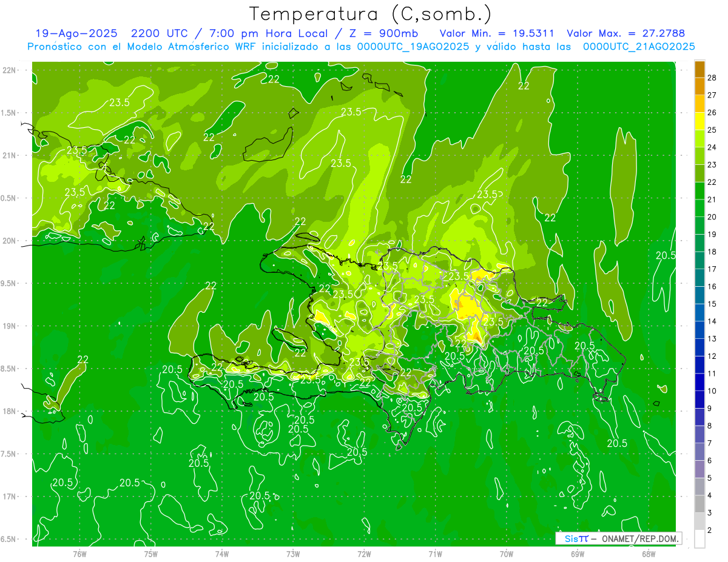Click the "17N" latitude axis label
Image resolution: width=728 pixels, height=562 pixels.
9,497
